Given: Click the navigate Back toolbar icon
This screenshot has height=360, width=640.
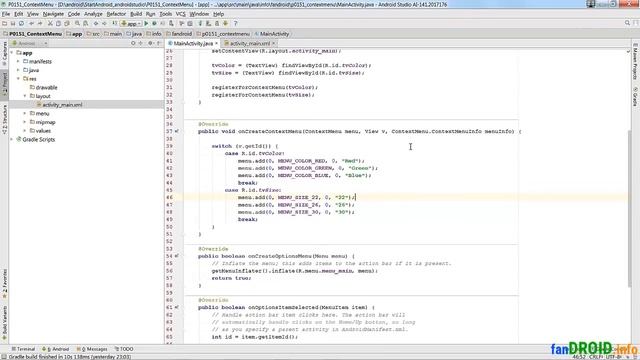Looking at the screenshot, I should click(x=96, y=24).
